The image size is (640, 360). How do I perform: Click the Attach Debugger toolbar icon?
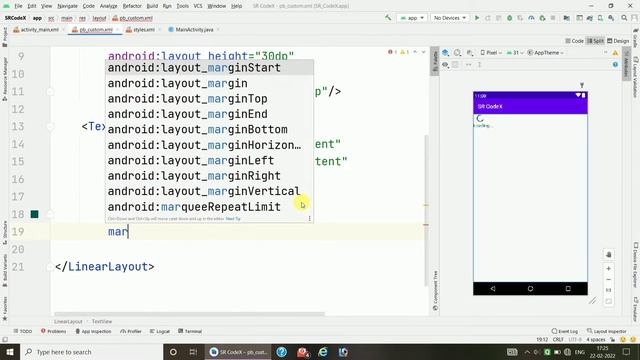pyautogui.click(x=542, y=18)
